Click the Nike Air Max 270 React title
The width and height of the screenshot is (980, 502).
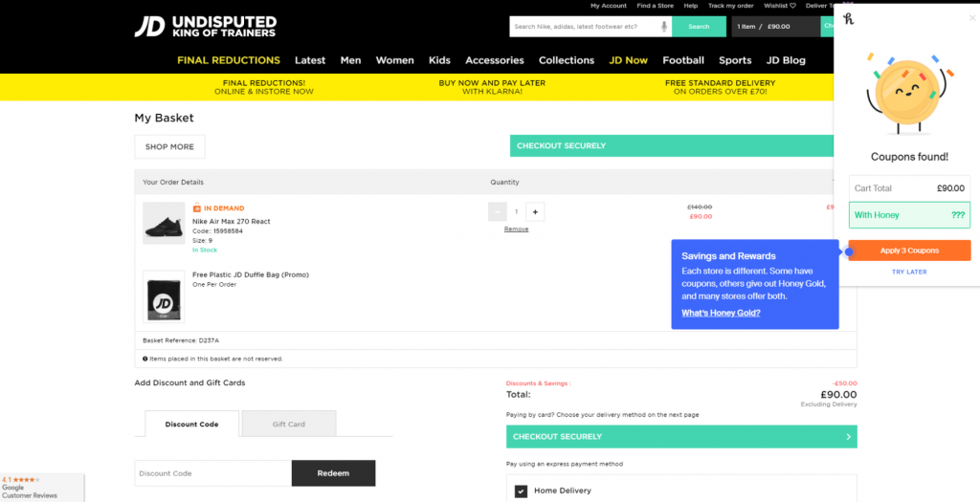[x=232, y=221]
